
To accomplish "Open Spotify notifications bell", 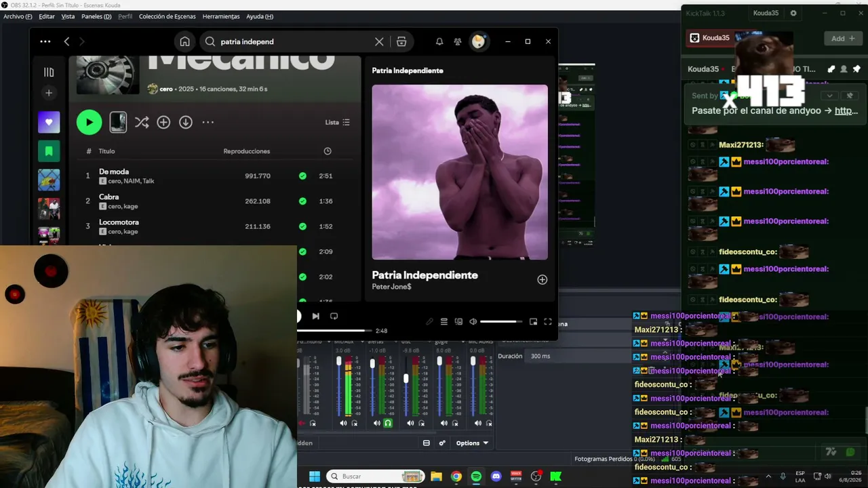I will [x=439, y=41].
